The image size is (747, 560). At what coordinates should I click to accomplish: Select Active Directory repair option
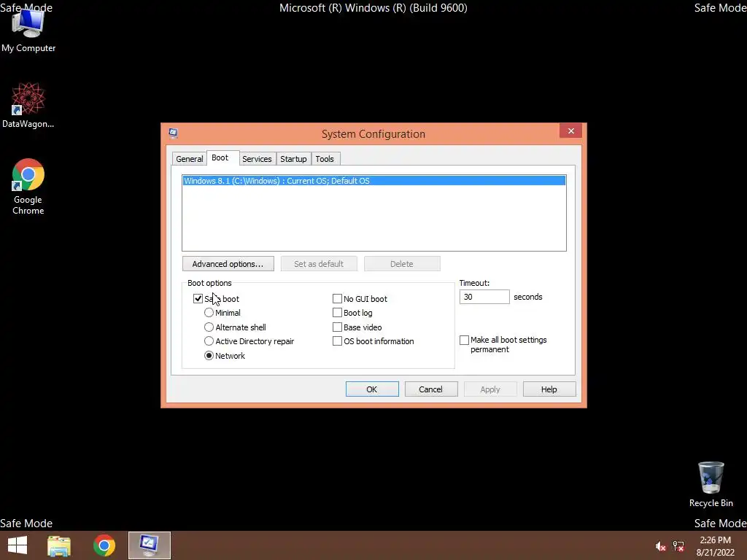209,341
